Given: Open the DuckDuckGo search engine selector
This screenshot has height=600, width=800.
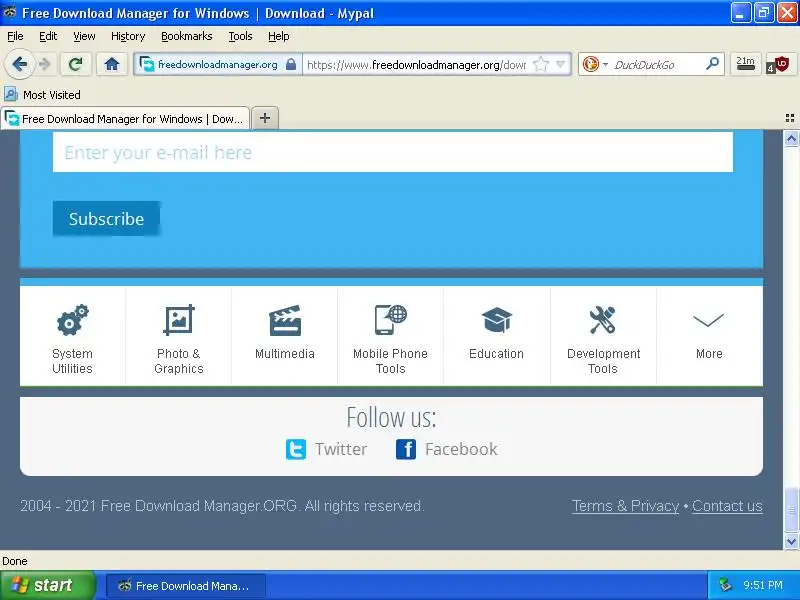Looking at the screenshot, I should pos(595,64).
